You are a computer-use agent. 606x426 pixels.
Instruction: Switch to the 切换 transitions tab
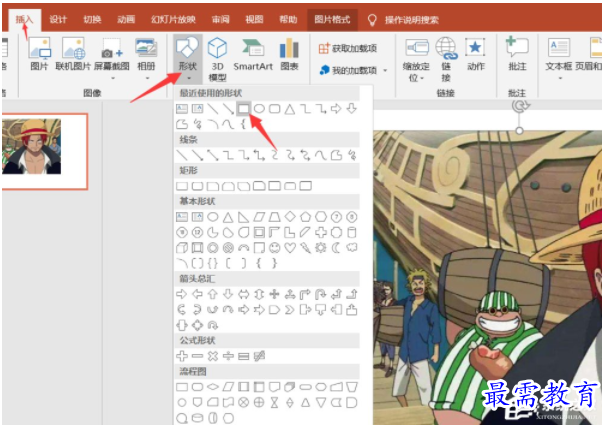[x=92, y=19]
